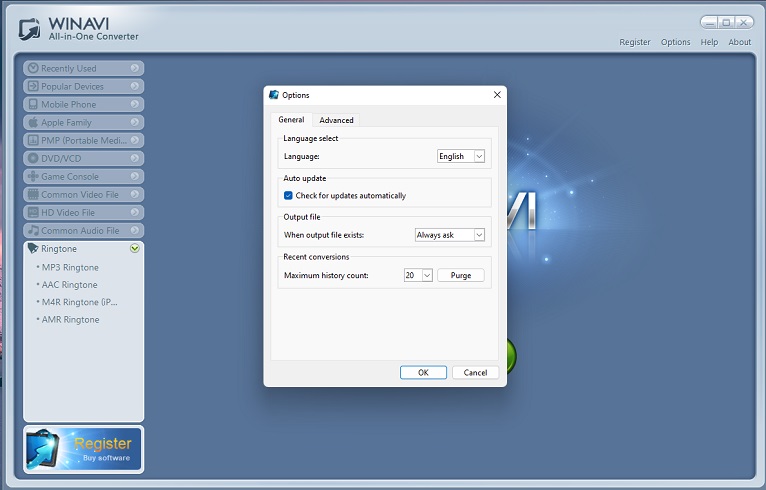The width and height of the screenshot is (766, 490).
Task: Expand the Apple Family category arrow
Action: click(x=134, y=122)
